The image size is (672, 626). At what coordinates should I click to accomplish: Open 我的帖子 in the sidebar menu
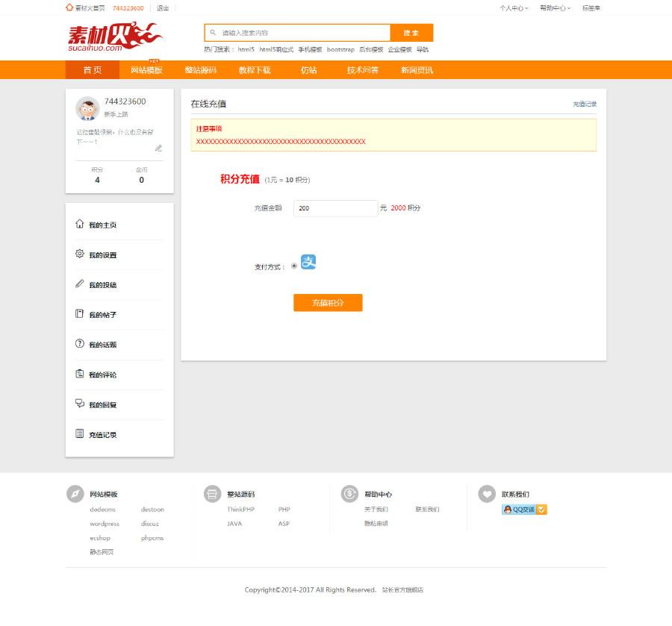[x=102, y=315]
